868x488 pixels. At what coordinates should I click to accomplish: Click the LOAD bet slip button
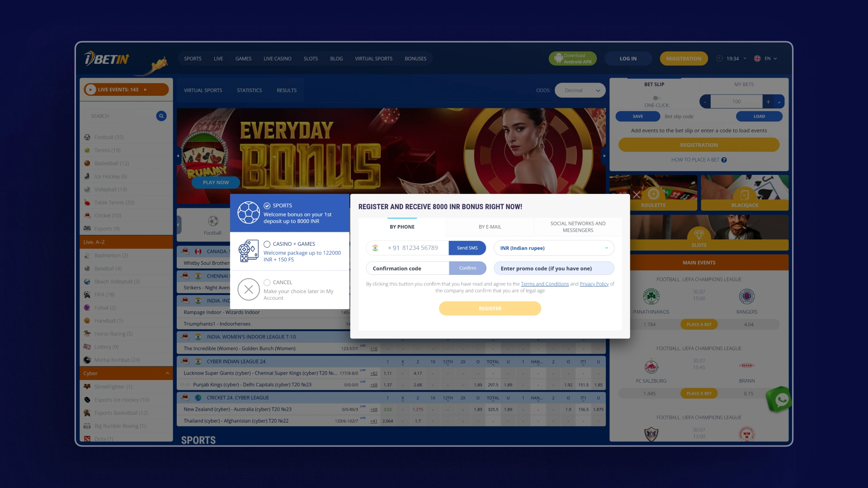pos(759,117)
